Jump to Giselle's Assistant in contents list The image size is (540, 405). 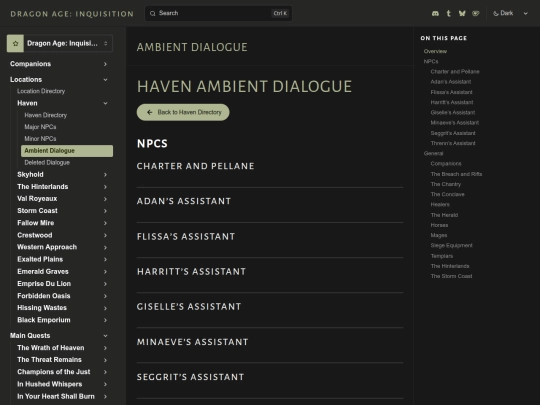[x=453, y=112]
